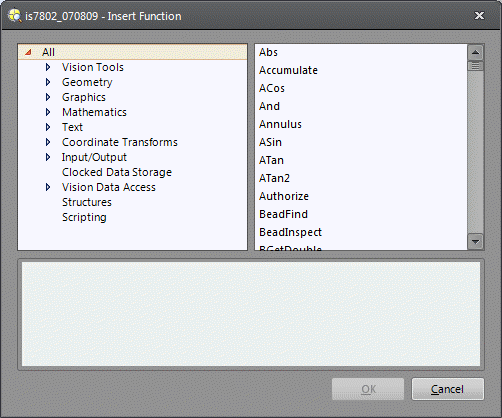Pick the Authorize function
Screen dimensions: 502x418
tap(284, 196)
